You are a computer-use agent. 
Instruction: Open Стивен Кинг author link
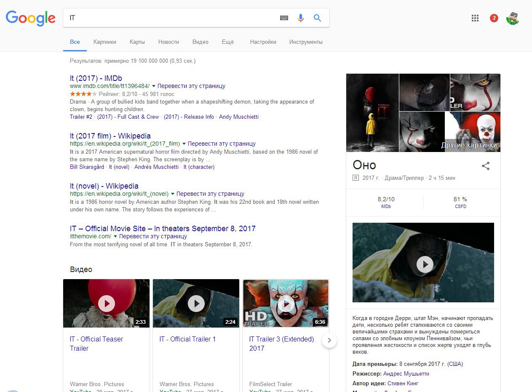coord(402,383)
